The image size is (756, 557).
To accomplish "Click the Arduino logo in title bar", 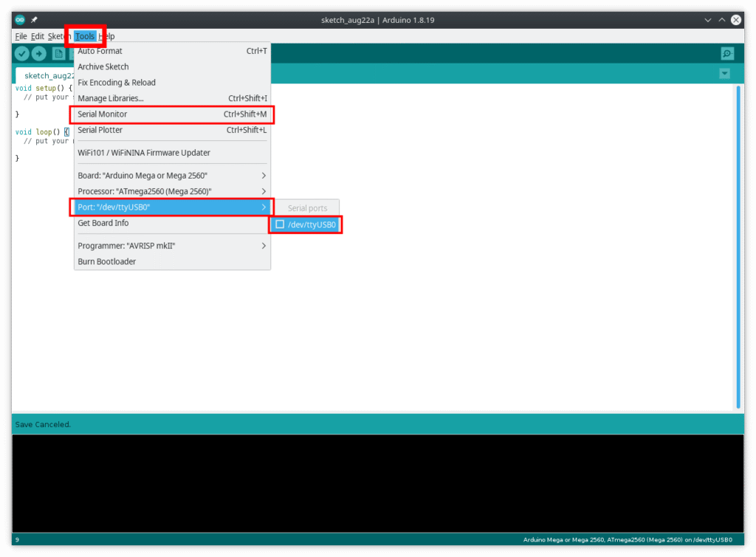I will click(20, 20).
